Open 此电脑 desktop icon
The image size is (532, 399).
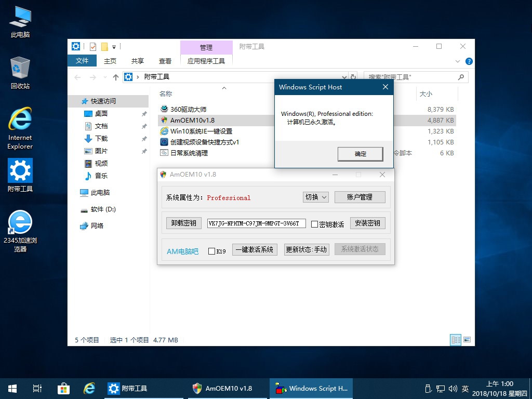(x=20, y=21)
